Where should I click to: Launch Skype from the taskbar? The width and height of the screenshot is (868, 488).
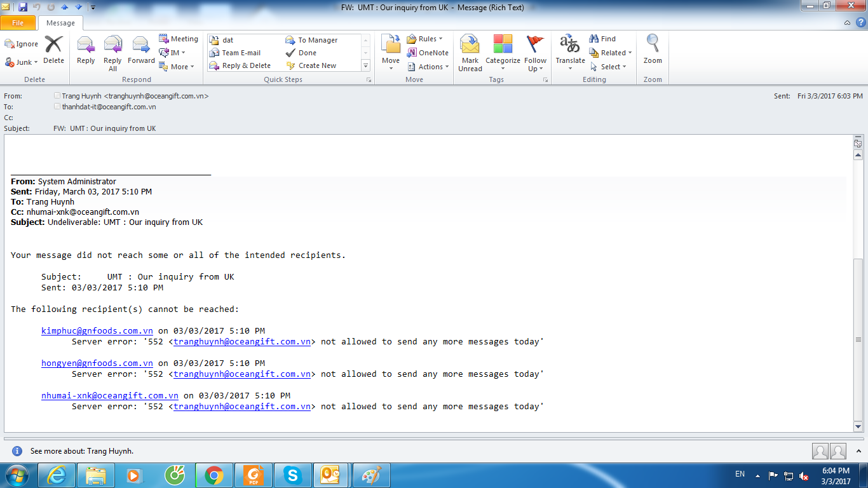tap(293, 475)
